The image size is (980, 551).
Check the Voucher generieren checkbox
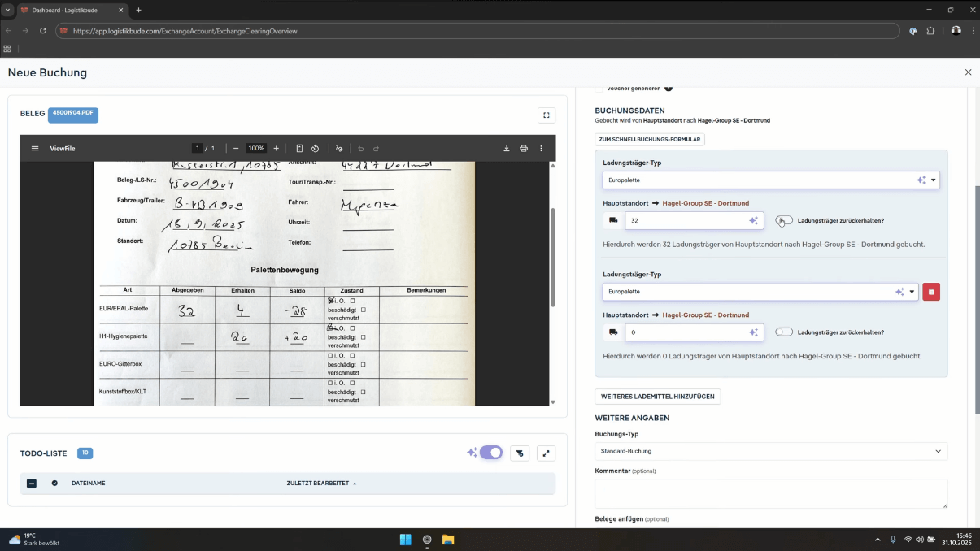coord(599,88)
